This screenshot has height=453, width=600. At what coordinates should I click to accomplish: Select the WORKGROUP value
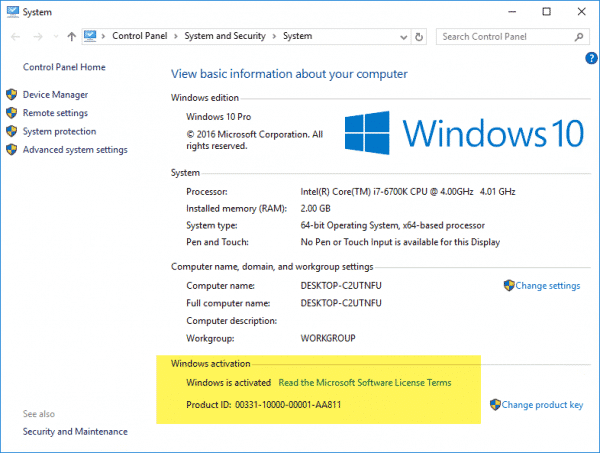coord(328,339)
